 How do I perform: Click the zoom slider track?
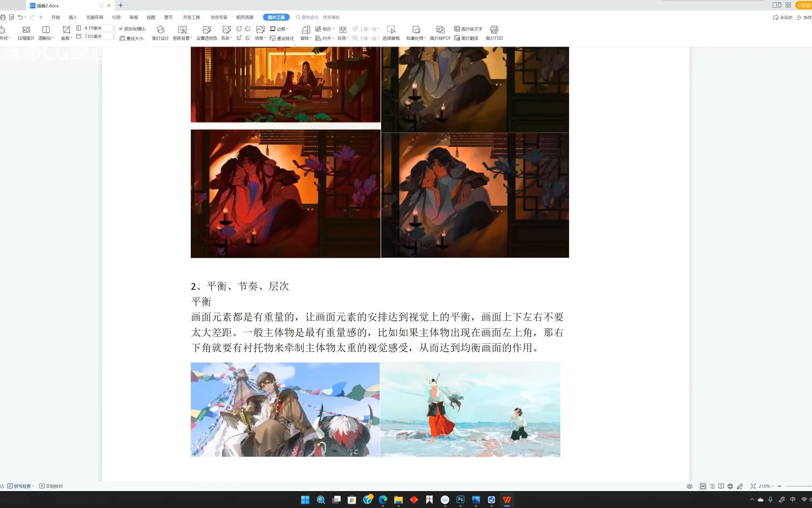click(798, 486)
